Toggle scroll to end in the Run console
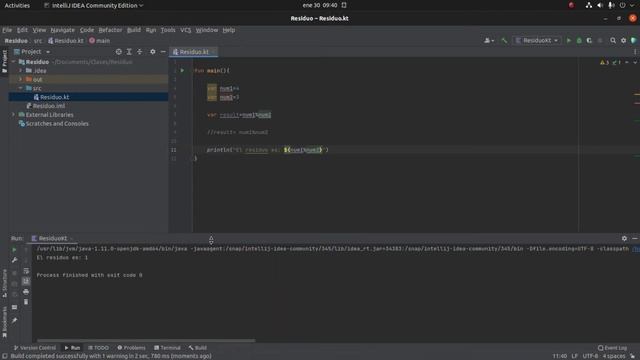Image resolution: width=640 pixels, height=360 pixels. point(26,281)
